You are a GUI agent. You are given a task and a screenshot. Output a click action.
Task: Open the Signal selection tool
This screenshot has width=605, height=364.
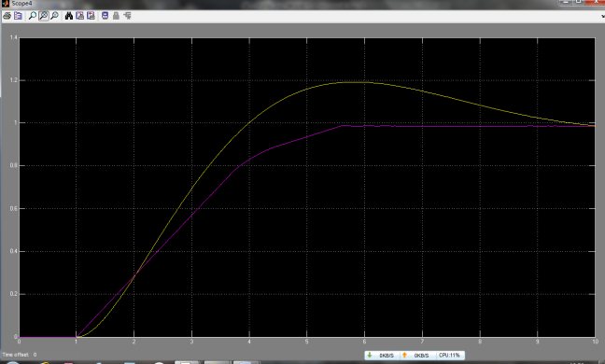pos(127,16)
